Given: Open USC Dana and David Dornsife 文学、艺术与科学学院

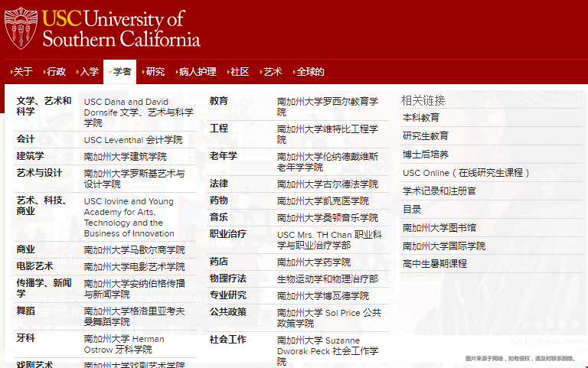Looking at the screenshot, I should click(139, 112).
